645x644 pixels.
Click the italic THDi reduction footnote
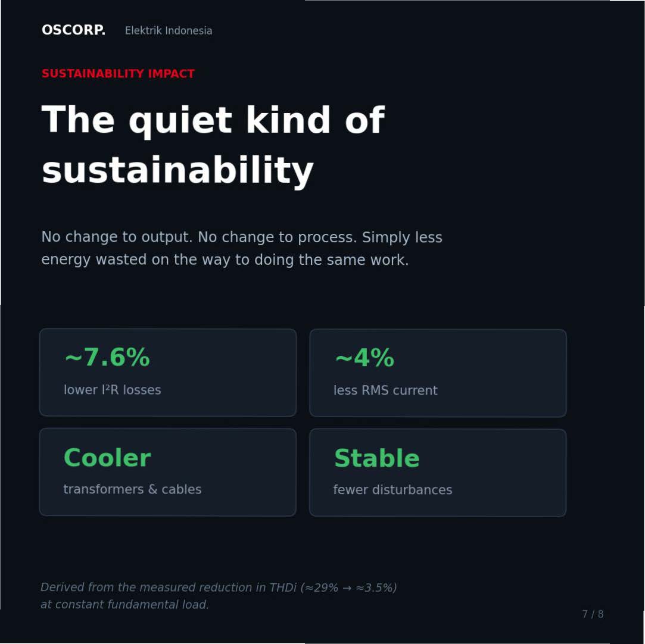[x=219, y=596]
